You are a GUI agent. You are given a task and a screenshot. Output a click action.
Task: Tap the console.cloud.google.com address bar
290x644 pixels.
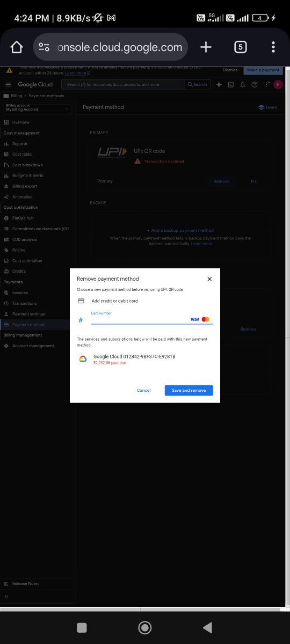coord(111,47)
